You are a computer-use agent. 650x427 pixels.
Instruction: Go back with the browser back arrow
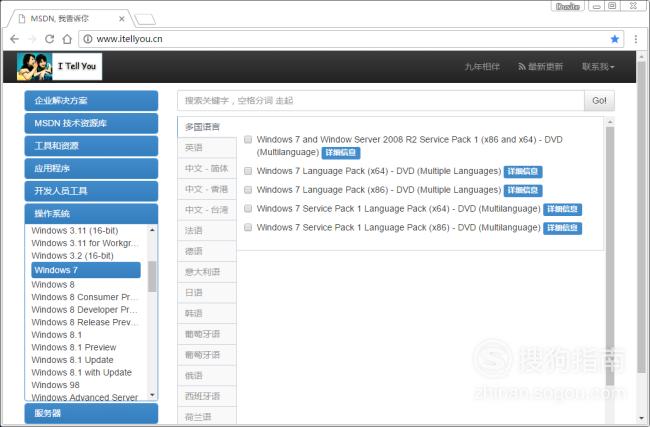point(15,39)
